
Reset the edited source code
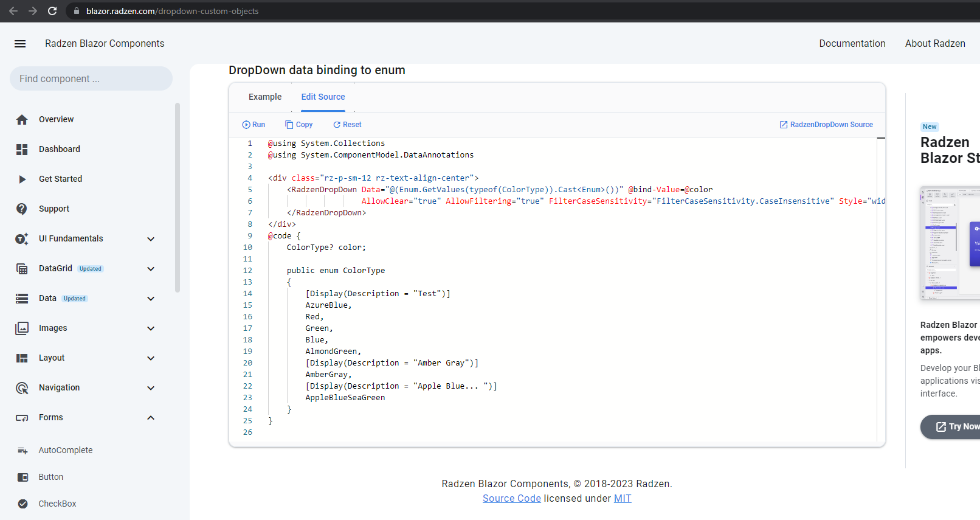(347, 125)
